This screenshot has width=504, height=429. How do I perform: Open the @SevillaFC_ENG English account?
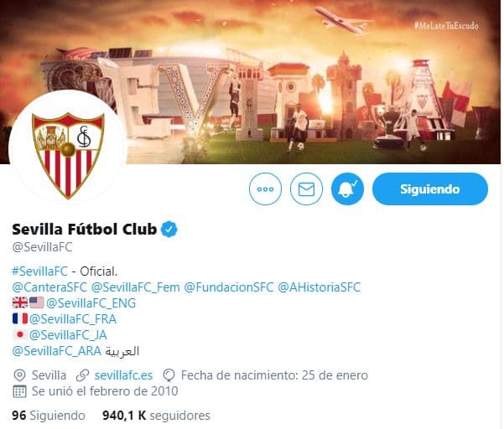(x=91, y=302)
